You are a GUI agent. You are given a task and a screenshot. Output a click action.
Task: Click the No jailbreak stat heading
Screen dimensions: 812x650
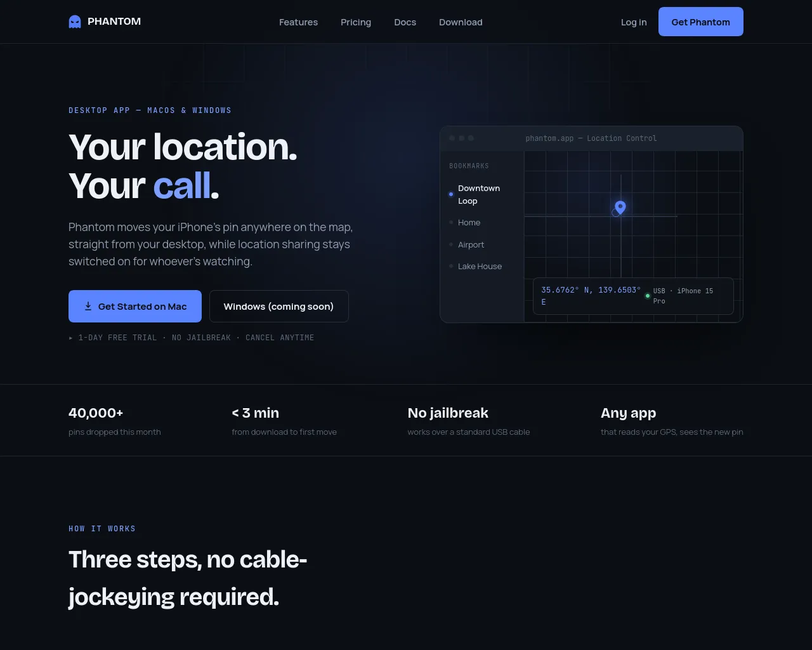(448, 413)
